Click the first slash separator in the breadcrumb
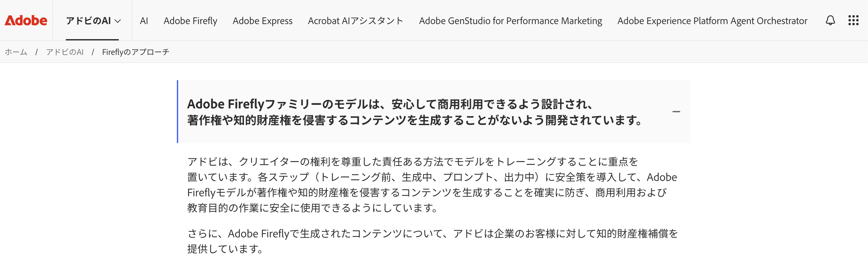Image resolution: width=868 pixels, height=272 pixels. click(x=36, y=52)
